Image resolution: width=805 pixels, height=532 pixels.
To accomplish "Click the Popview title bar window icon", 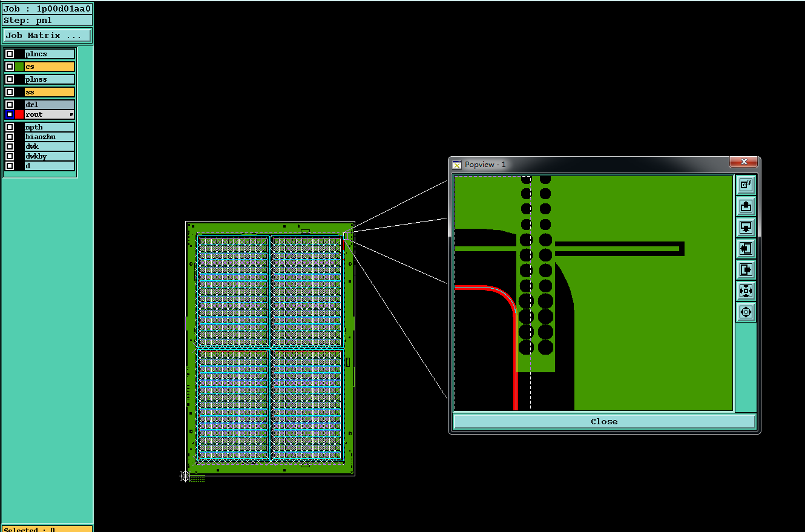I will (x=457, y=165).
